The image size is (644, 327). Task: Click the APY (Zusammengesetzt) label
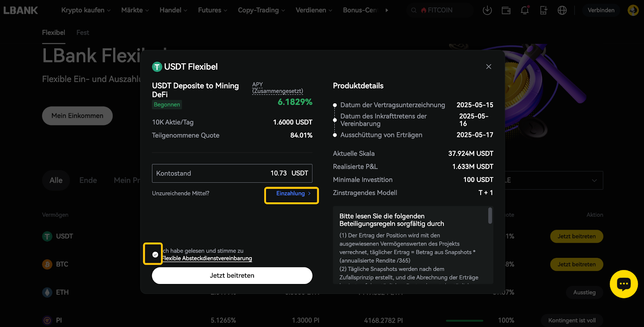[x=278, y=88]
